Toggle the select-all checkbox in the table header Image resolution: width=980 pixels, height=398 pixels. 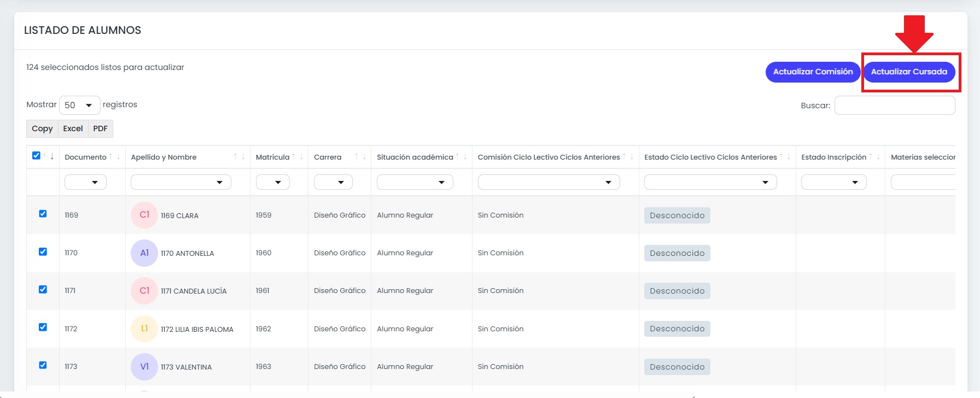coord(36,156)
